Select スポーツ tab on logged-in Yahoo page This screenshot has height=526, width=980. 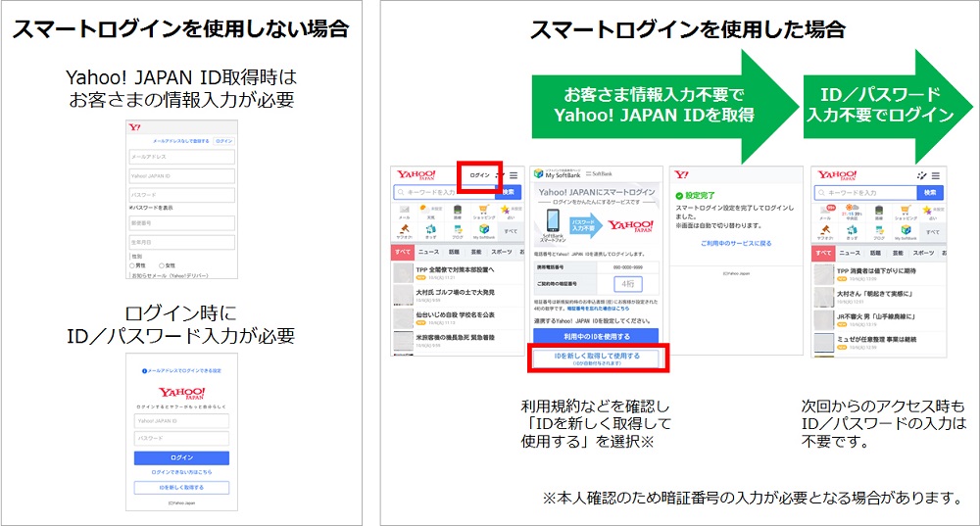[x=923, y=253]
